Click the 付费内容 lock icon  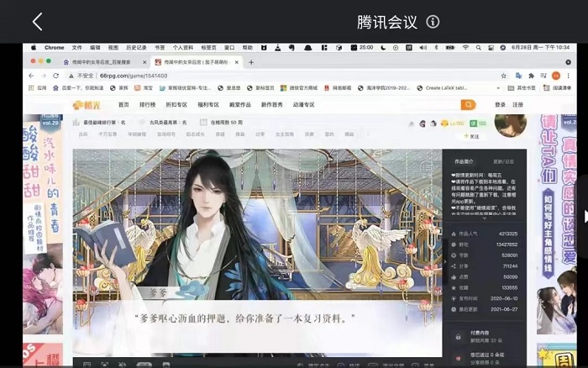click(x=458, y=336)
